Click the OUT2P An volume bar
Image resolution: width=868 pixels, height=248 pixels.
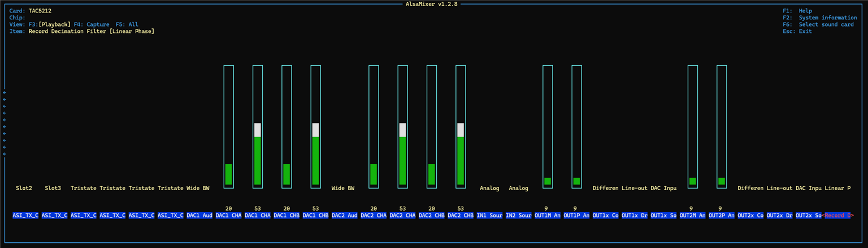[x=722, y=126]
